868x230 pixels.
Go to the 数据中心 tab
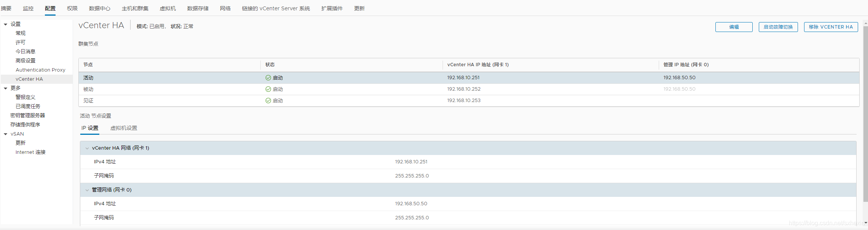point(100,8)
